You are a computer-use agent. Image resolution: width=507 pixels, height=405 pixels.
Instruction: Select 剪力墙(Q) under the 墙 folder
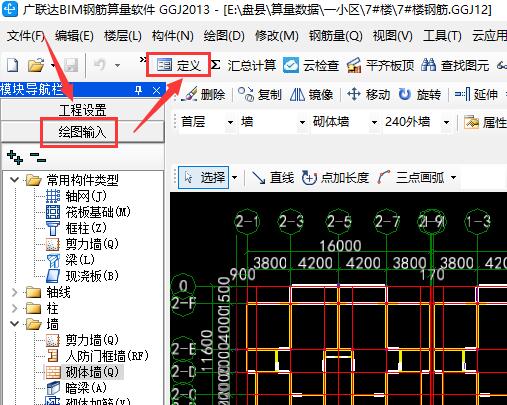click(x=82, y=340)
